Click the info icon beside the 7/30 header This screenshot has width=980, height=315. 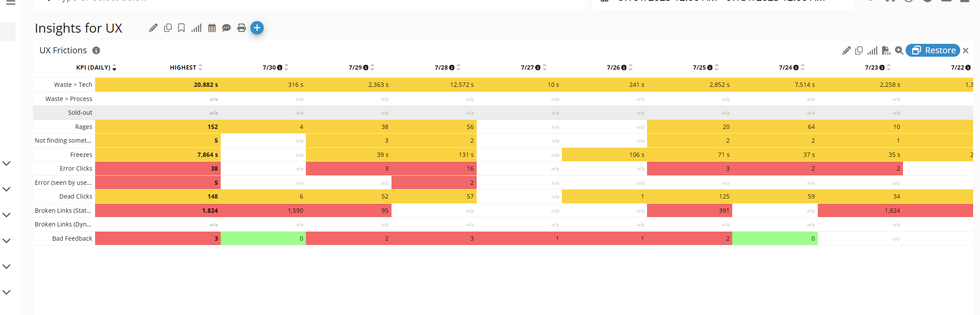coord(280,68)
